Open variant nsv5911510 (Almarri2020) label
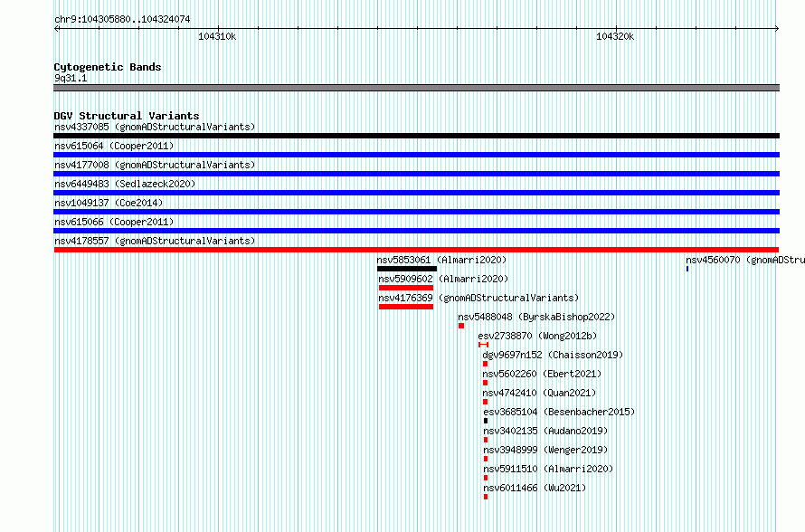 coord(548,469)
